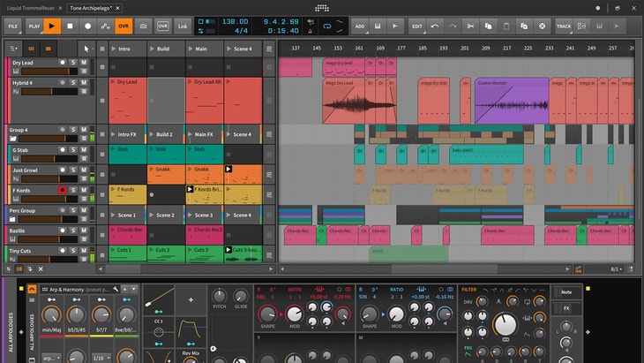Screen dimensions: 644x363
Task: Click the plus icon beside the CC 1 modulator
Action: [191, 299]
